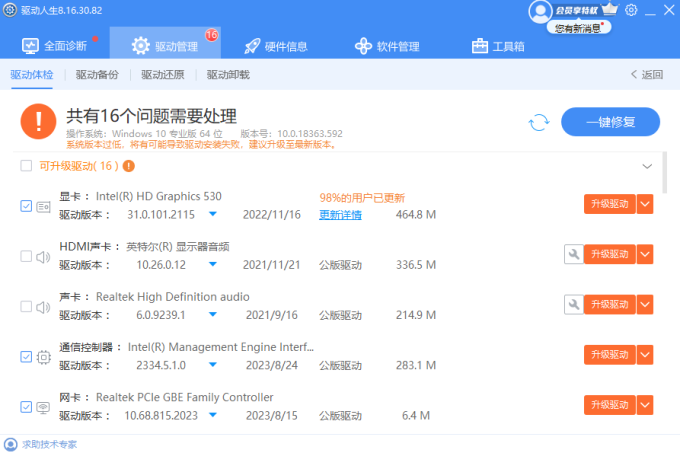Open 软件管理 main tab
The width and height of the screenshot is (680, 453).
click(x=387, y=46)
